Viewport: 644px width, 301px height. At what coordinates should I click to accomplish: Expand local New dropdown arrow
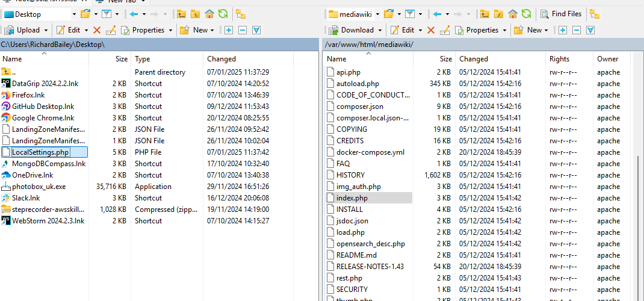pos(212,30)
